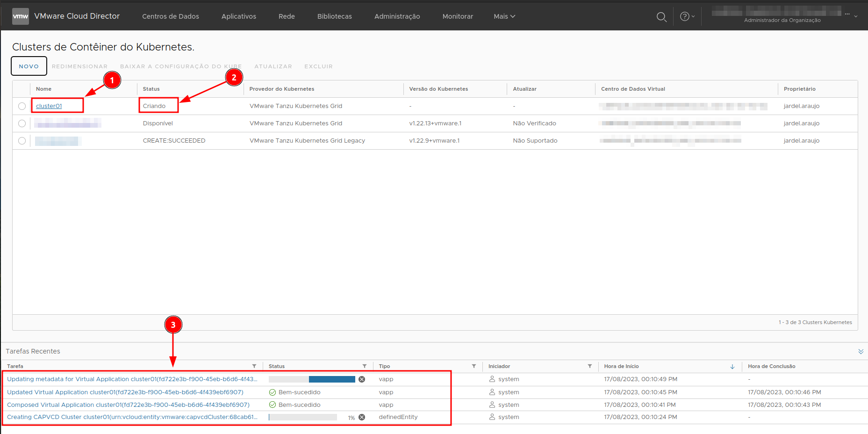868x434 pixels.
Task: Click the Updating metadata progress bar
Action: click(312, 379)
